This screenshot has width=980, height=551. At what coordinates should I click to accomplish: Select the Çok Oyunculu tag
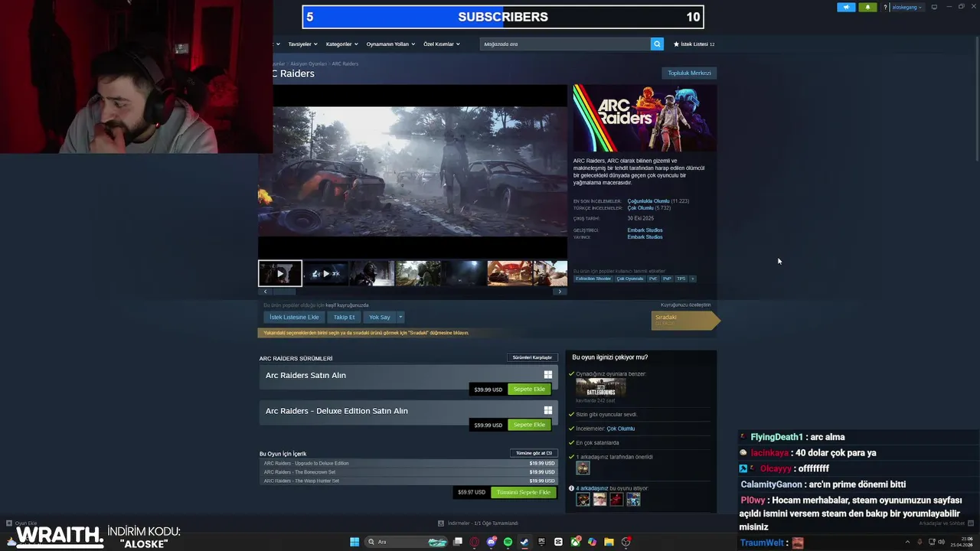coord(630,279)
